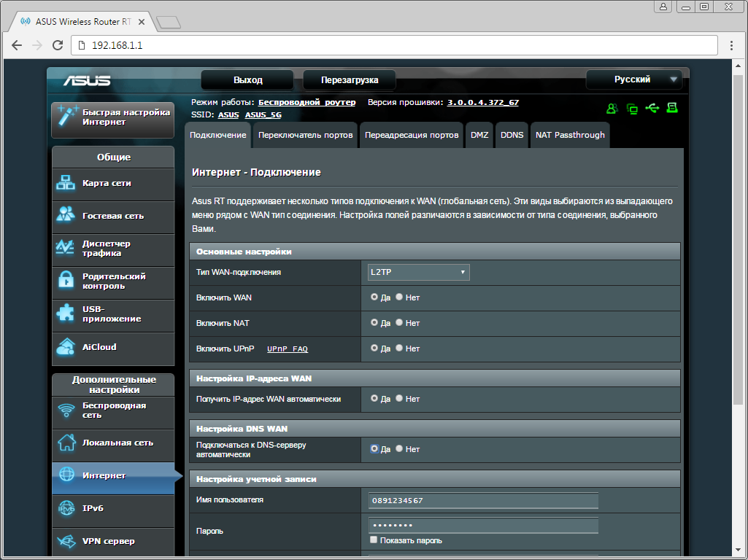Select Да for automatic DNS server
Viewport: 748px width, 560px height.
pos(374,449)
